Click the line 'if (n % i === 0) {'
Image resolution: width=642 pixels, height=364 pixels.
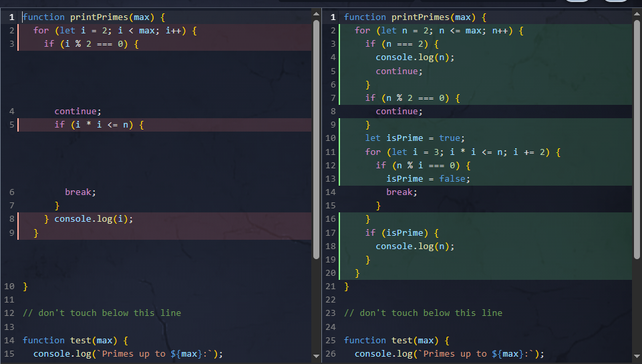click(x=424, y=166)
